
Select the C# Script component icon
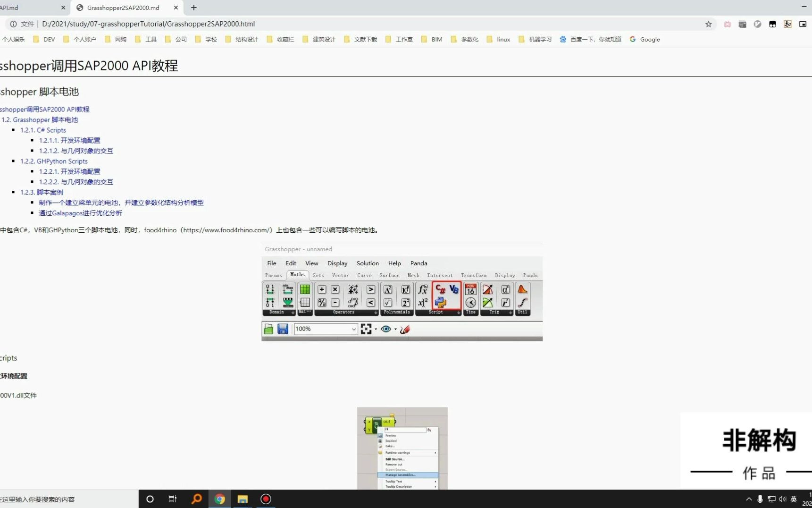pyautogui.click(x=441, y=289)
